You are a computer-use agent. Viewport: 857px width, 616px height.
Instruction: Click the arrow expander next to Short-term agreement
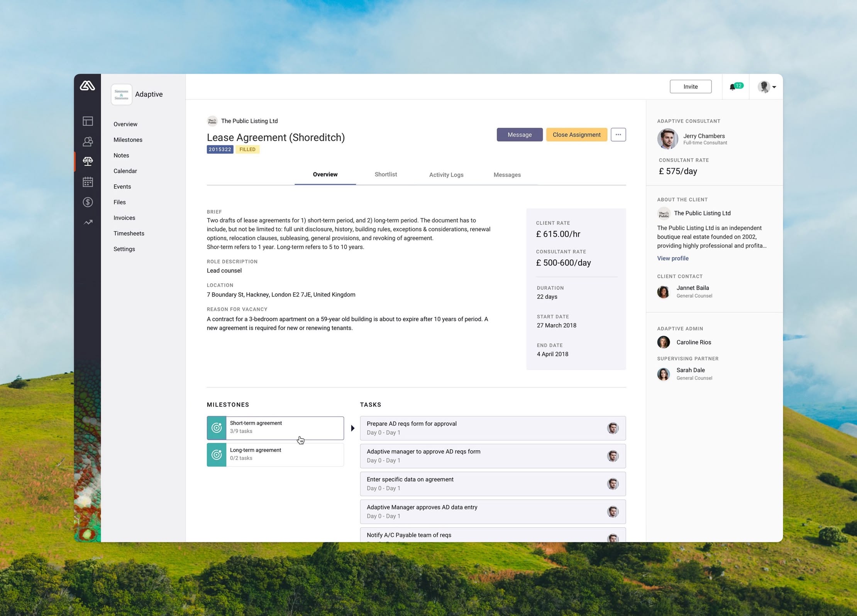pos(352,428)
